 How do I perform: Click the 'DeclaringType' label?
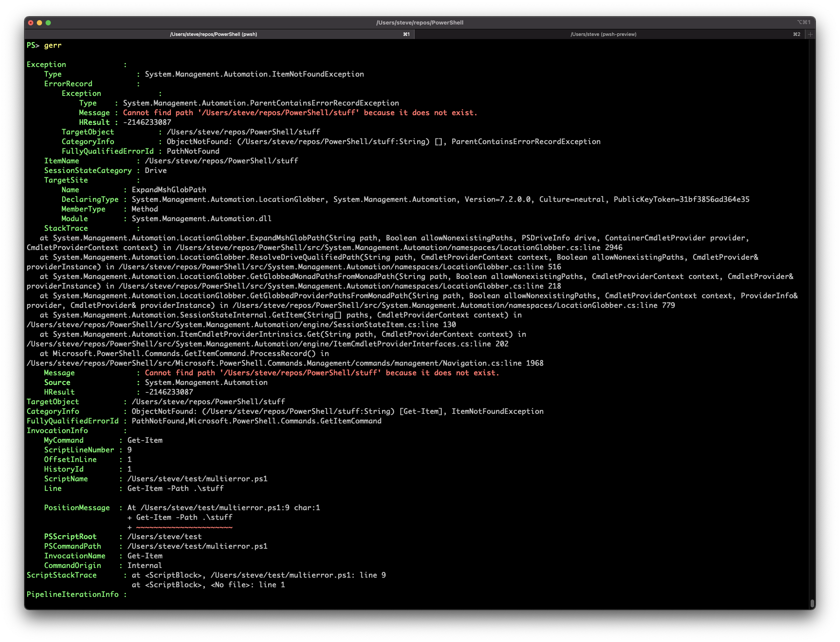(x=90, y=199)
